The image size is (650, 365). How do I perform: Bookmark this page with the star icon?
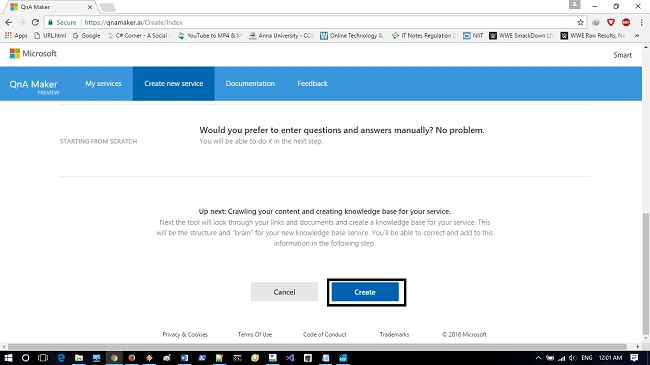pos(580,22)
